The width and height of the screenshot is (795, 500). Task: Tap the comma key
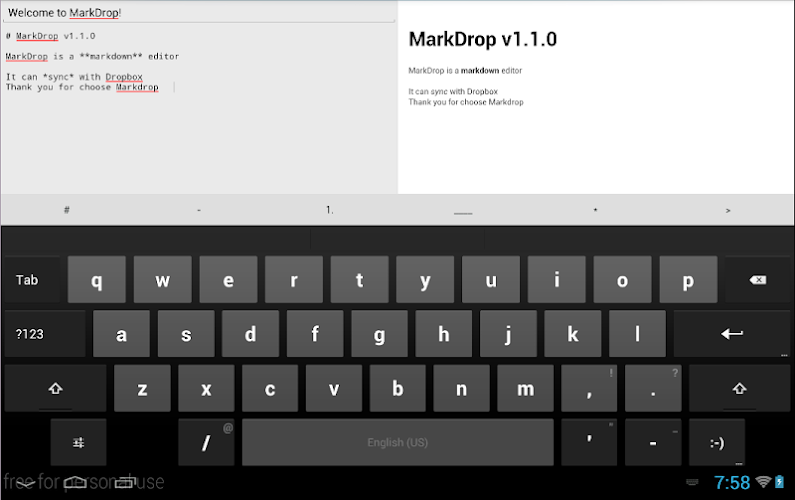pyautogui.click(x=589, y=388)
